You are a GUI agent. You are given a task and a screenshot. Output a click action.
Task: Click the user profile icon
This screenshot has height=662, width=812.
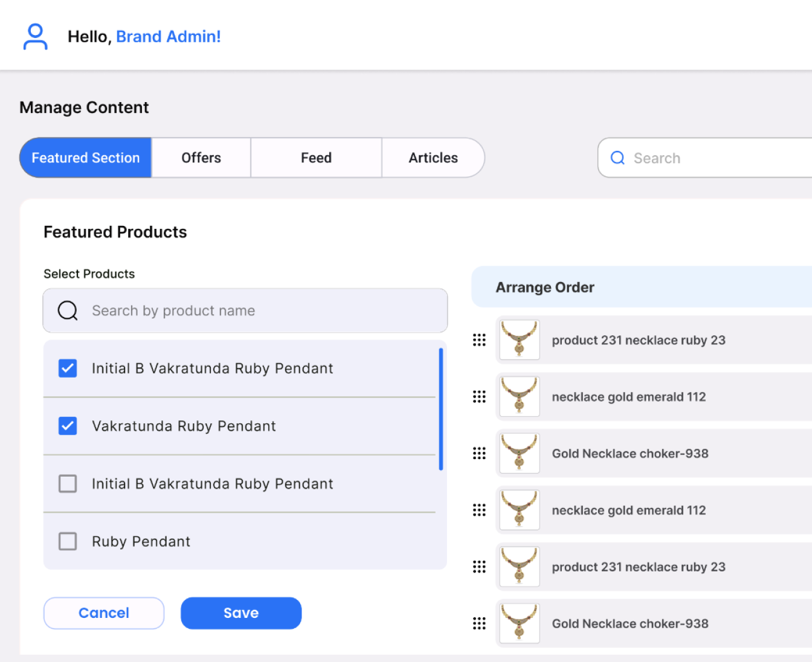(35, 37)
